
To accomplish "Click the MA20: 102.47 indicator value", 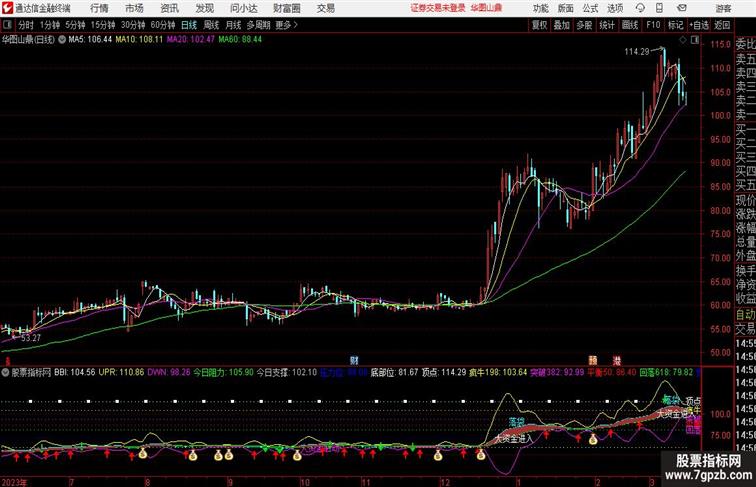I will point(190,40).
